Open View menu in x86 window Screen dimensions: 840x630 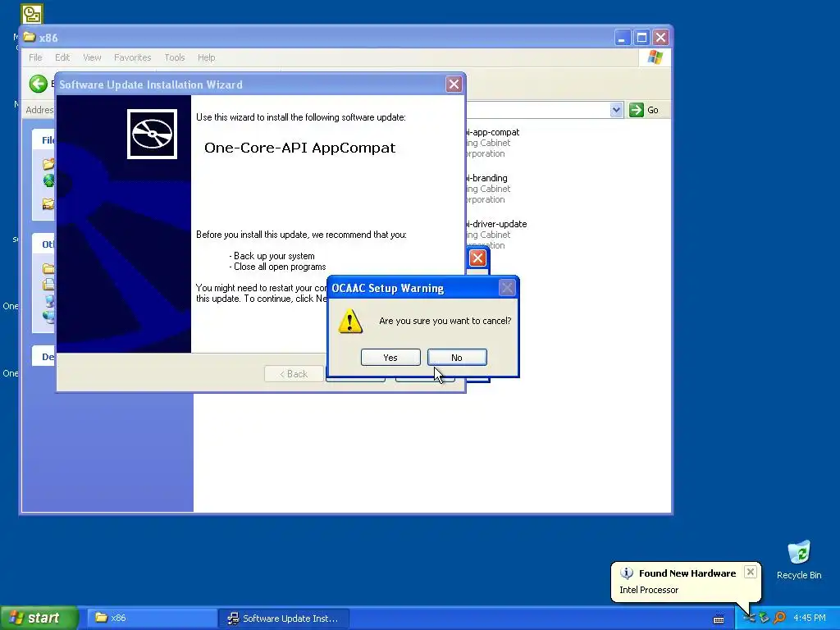[x=92, y=57]
